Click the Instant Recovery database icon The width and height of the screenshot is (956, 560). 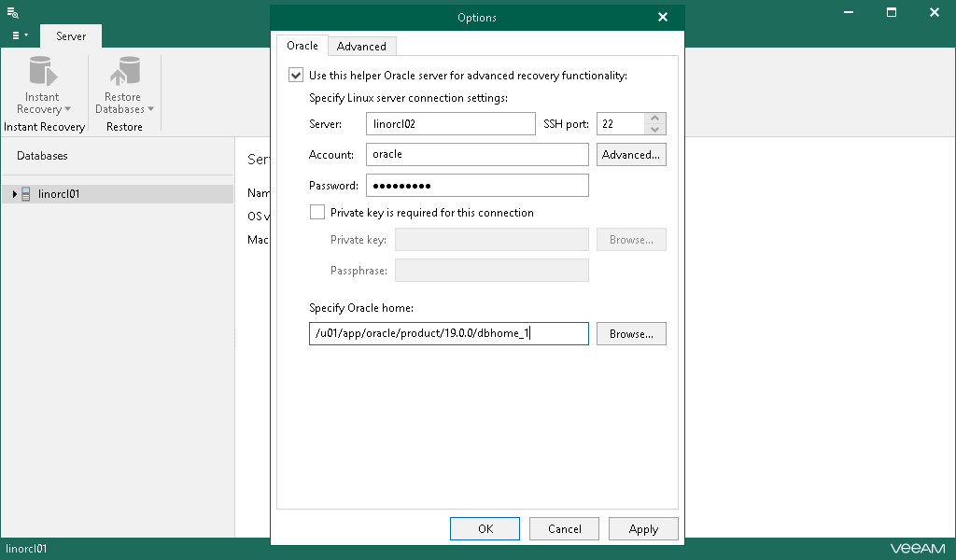pos(42,73)
